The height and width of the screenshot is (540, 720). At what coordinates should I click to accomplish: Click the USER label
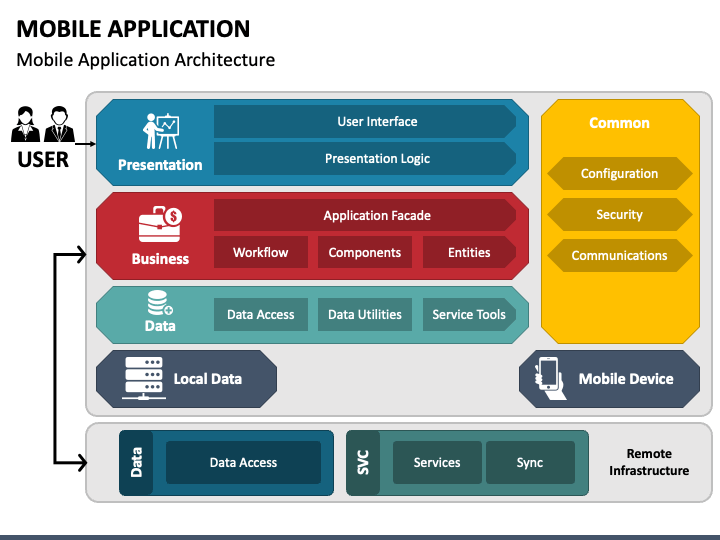click(43, 160)
